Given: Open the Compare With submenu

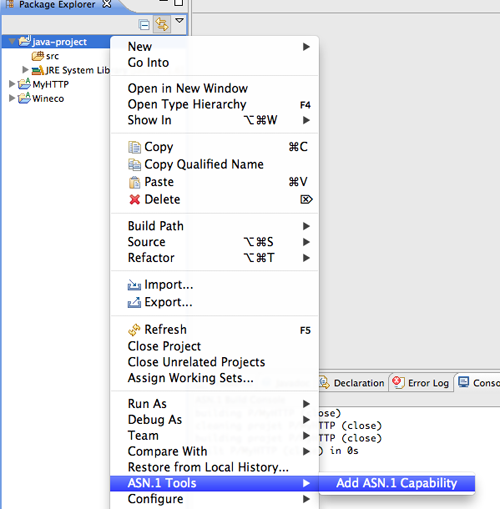Looking at the screenshot, I should pos(214,451).
